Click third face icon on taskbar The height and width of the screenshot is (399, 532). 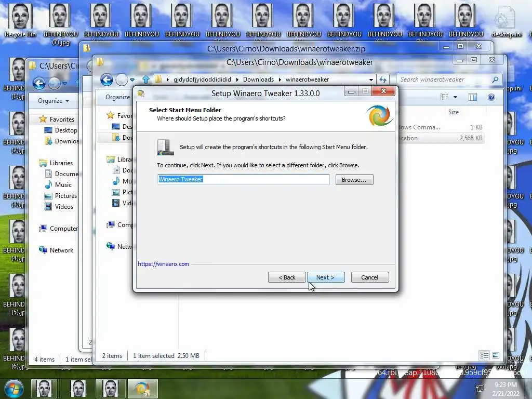click(x=110, y=389)
